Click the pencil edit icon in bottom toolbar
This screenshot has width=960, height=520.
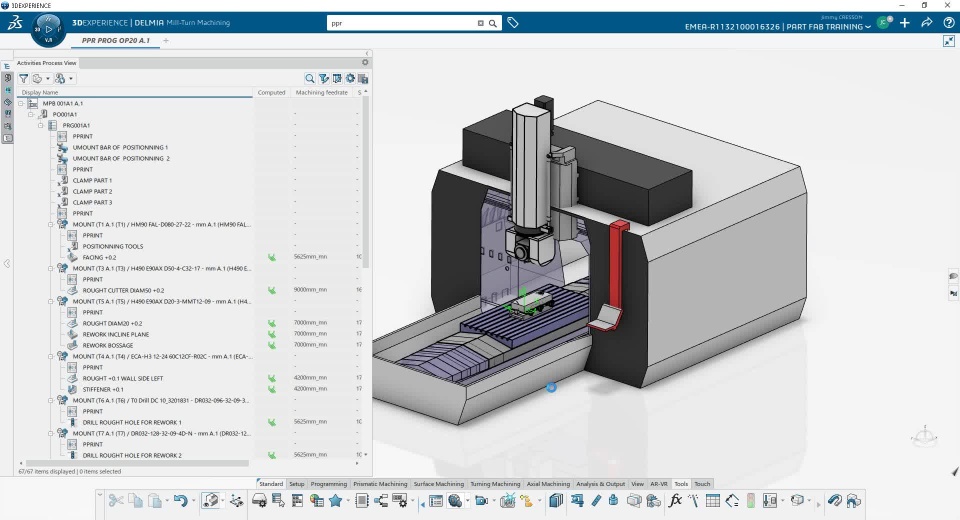coord(596,500)
